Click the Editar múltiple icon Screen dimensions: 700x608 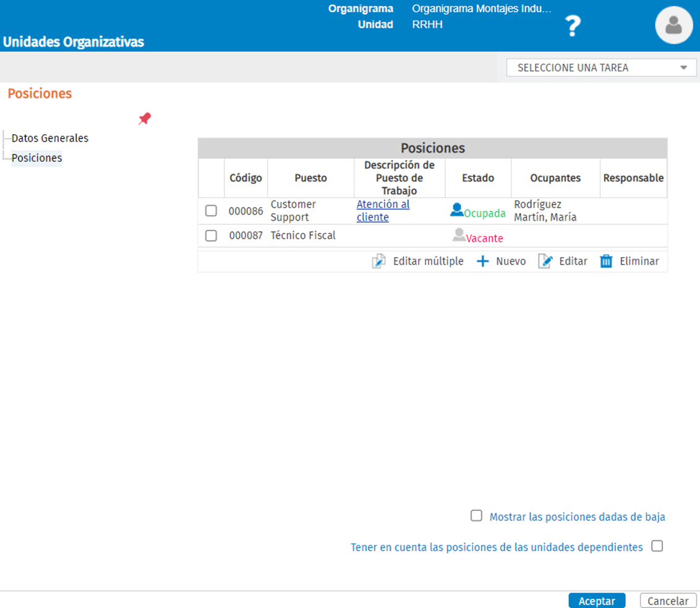[x=378, y=261]
